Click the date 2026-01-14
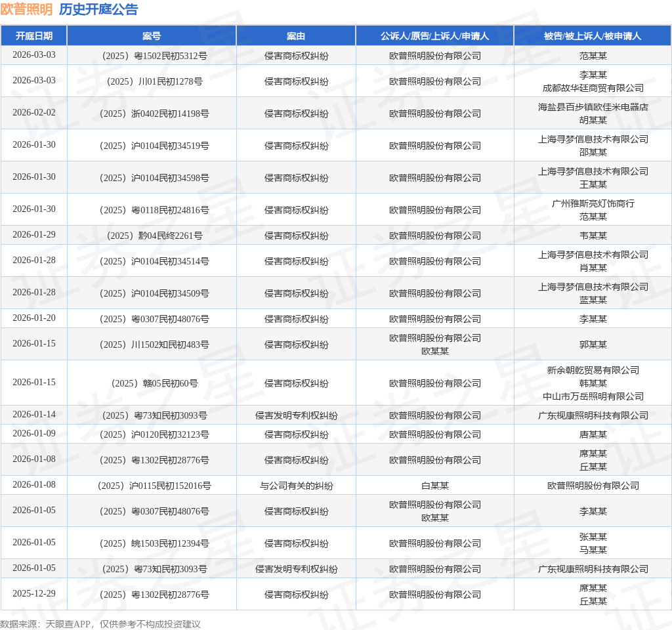This screenshot has width=672, height=630. click(34, 414)
